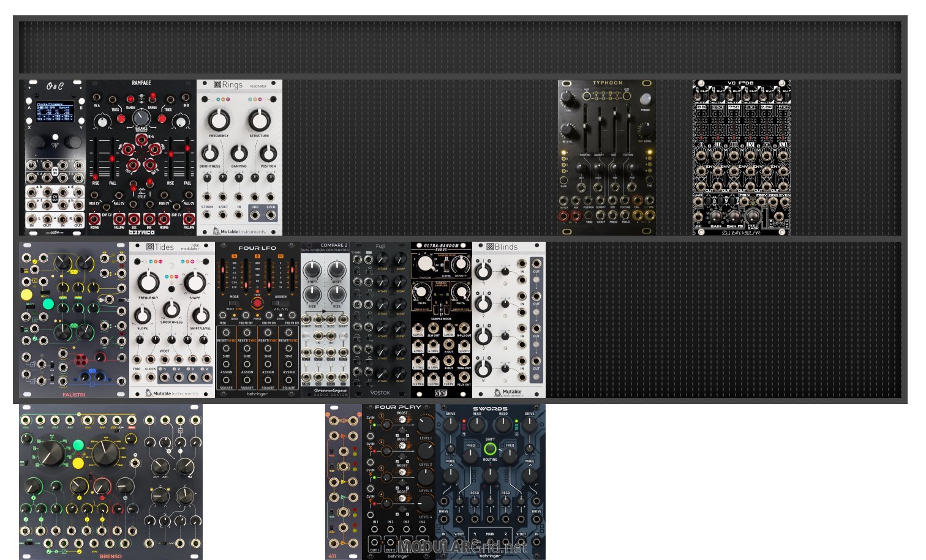Open the Typhoon module panel

pyautogui.click(x=606, y=157)
